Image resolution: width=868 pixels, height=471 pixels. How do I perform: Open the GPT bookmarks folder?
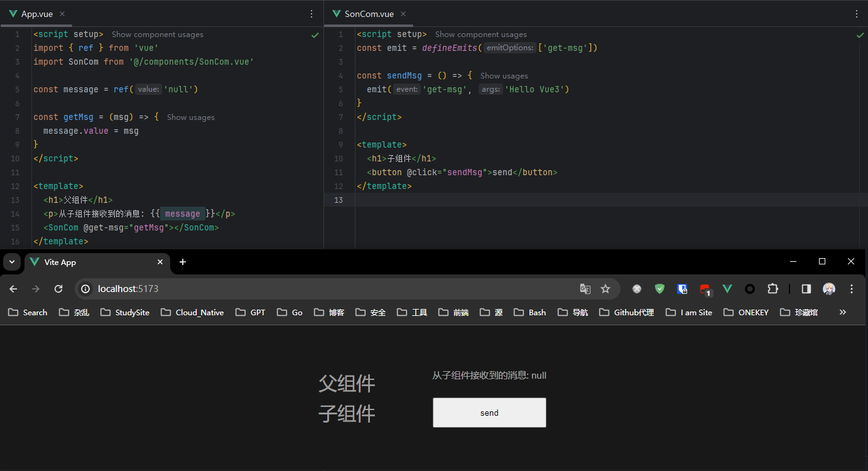251,312
